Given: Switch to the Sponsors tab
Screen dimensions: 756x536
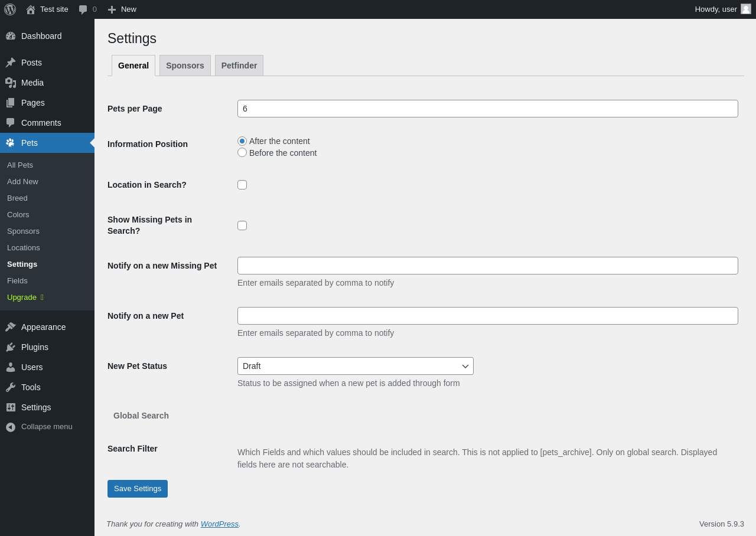Looking at the screenshot, I should click(185, 66).
